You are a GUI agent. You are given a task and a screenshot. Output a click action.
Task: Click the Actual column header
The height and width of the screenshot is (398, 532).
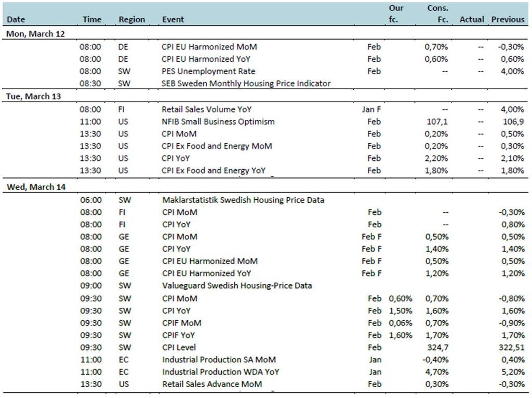pyautogui.click(x=472, y=20)
